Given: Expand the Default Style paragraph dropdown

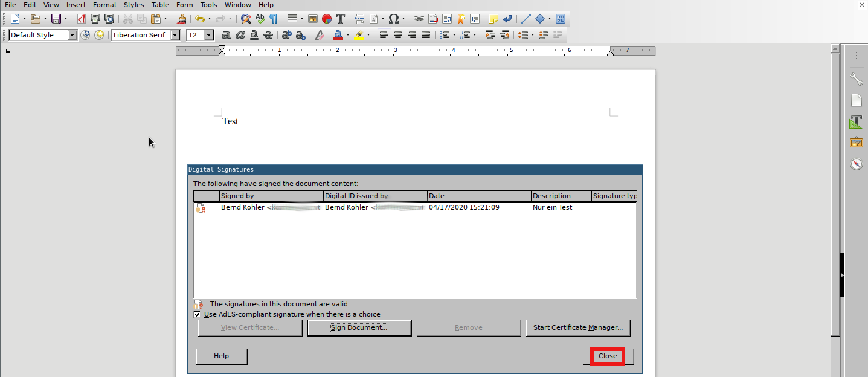Looking at the screenshot, I should pyautogui.click(x=72, y=35).
